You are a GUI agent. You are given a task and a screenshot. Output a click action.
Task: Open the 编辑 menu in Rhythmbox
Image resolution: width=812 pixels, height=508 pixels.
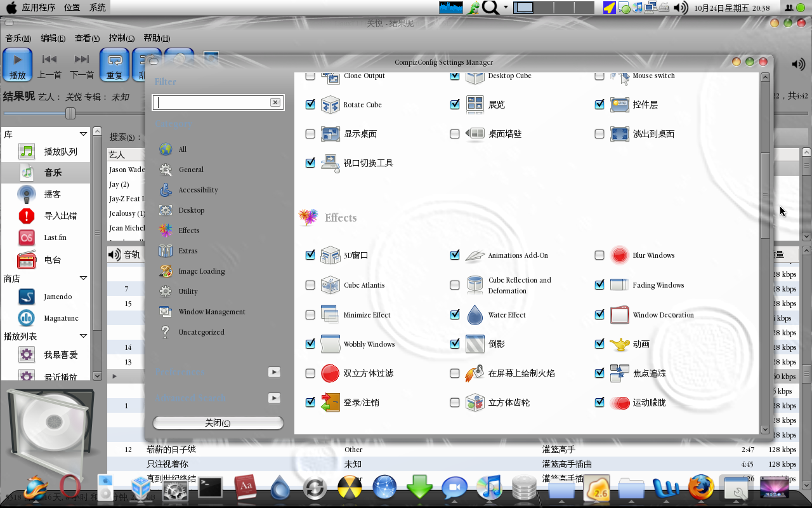[53, 38]
